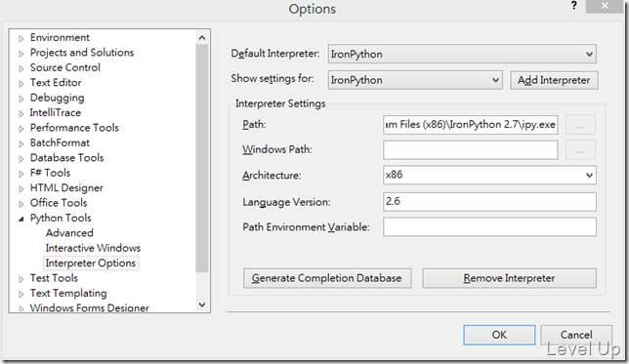Browse for the interpreter Path
Image resolution: width=629 pixels, height=364 pixels.
[580, 125]
